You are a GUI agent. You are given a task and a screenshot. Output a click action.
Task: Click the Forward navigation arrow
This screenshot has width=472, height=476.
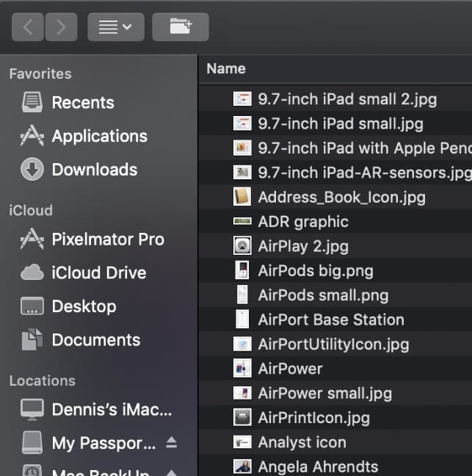click(61, 27)
